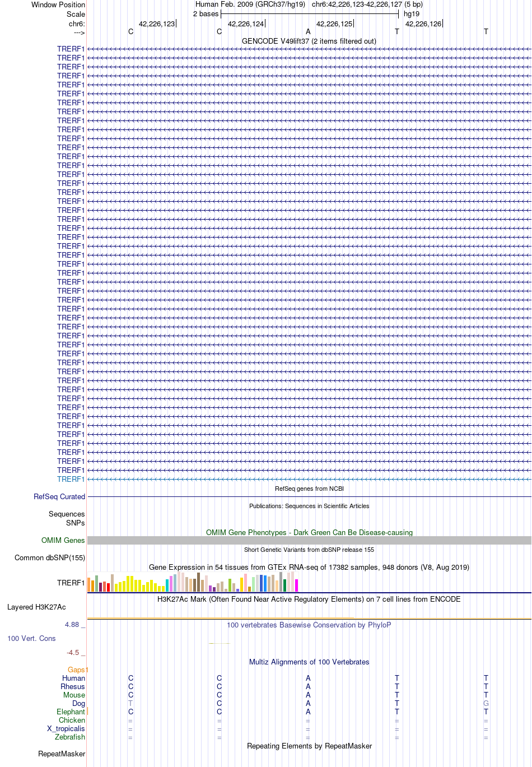Select the RepeatMasker track label
Viewport: 532px width, 767px height.
pyautogui.click(x=62, y=754)
